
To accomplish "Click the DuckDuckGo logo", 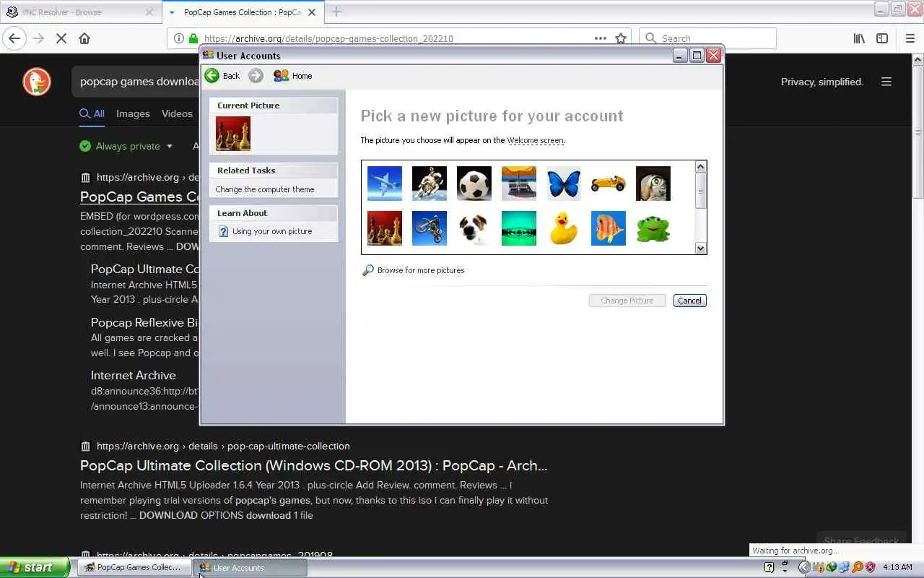I will 37,82.
